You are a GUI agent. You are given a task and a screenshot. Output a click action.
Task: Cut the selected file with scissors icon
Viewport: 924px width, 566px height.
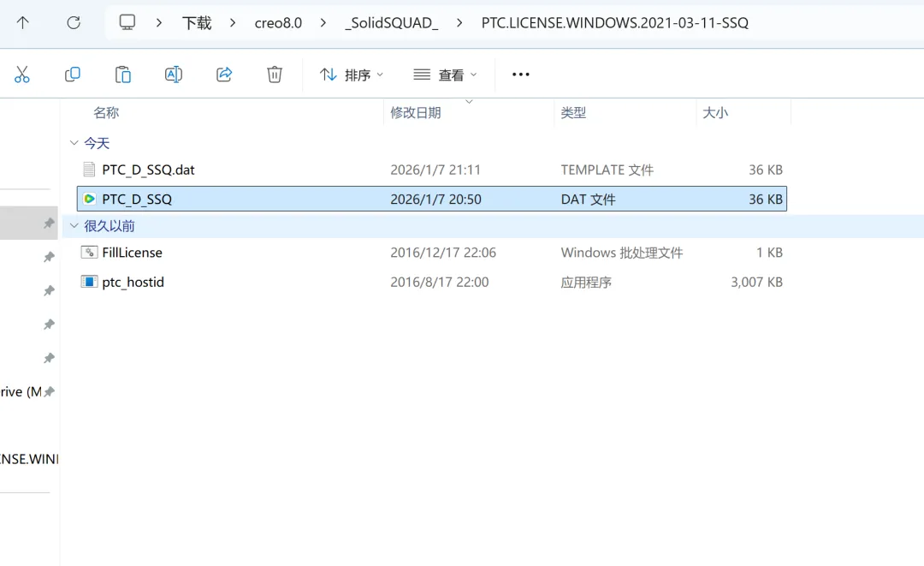(x=21, y=74)
